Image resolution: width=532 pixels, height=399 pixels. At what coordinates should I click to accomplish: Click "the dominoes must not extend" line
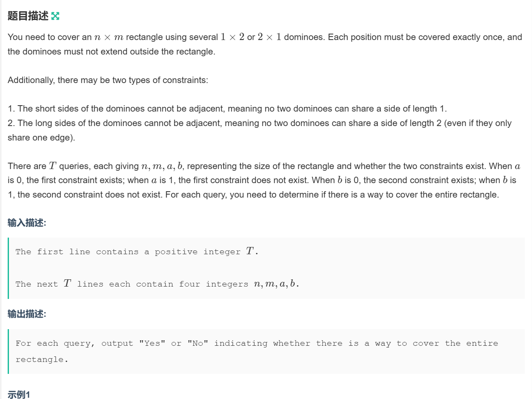pos(111,52)
